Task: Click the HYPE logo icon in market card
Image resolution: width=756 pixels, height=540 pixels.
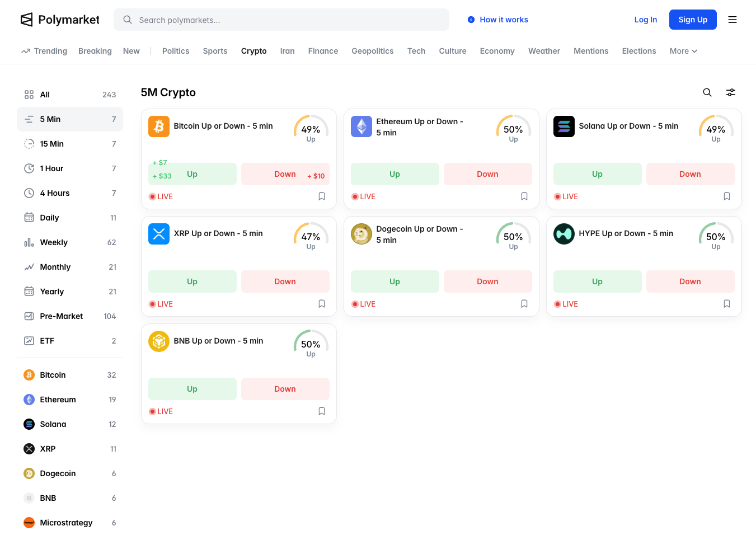Action: point(564,234)
